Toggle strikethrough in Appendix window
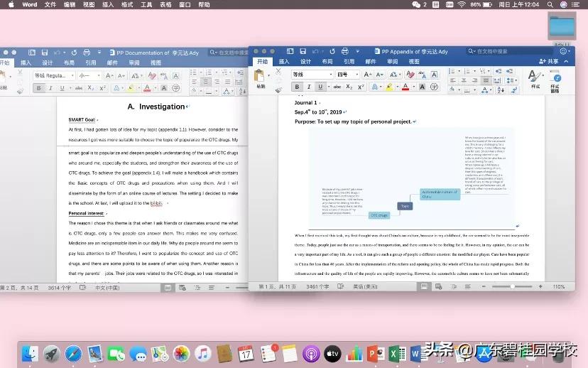Screen dimensions: 588x368 coord(337,87)
